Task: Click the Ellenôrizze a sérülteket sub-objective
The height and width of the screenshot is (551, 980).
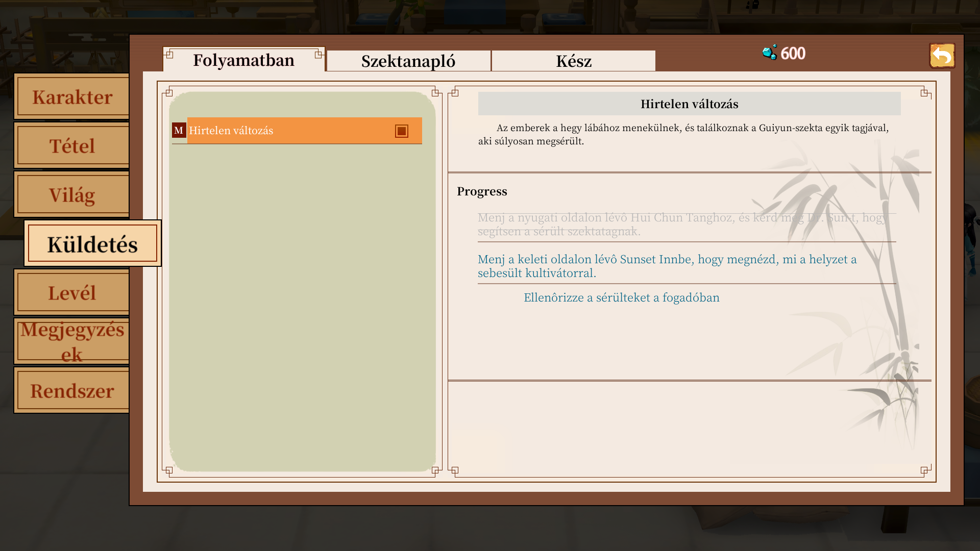Action: coord(621,297)
